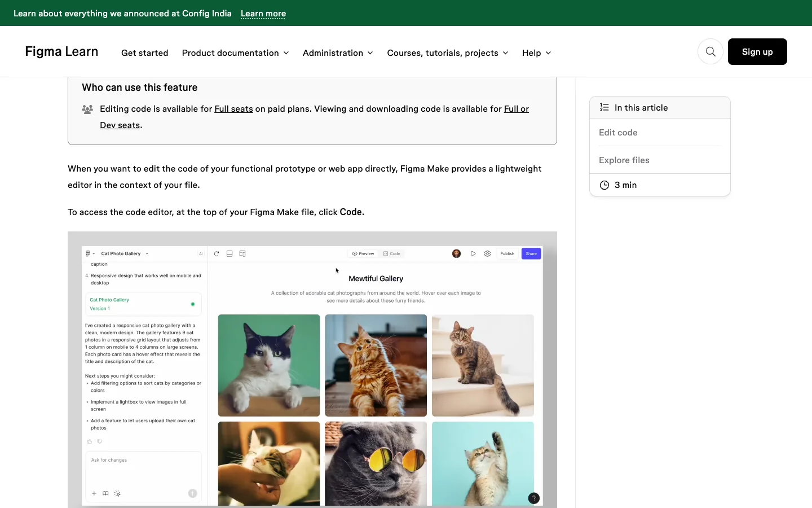812x508 pixels.
Task: Click the cat being petted by a hand
Action: 269,463
